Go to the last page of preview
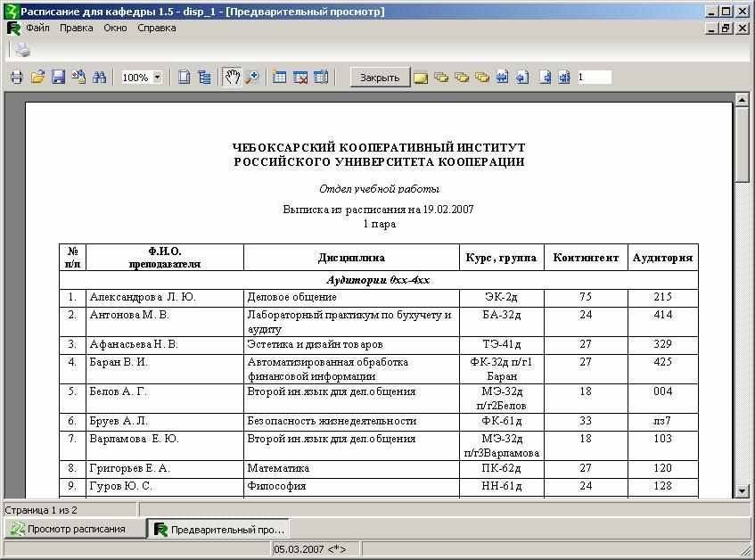 click(564, 78)
